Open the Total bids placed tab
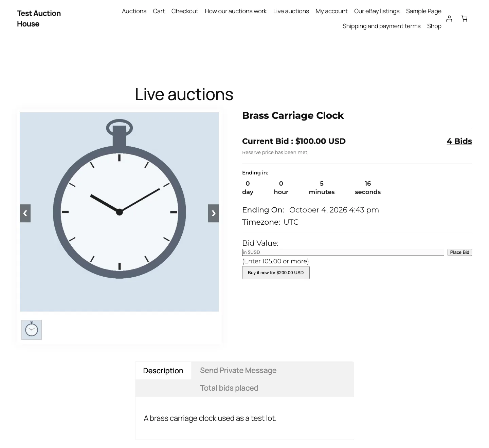489x448 pixels. [229, 388]
